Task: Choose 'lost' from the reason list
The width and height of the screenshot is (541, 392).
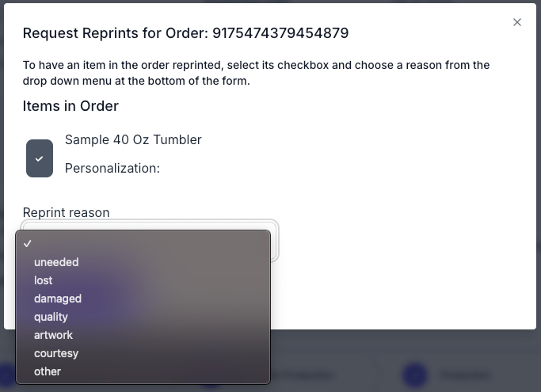Action: pyautogui.click(x=44, y=280)
